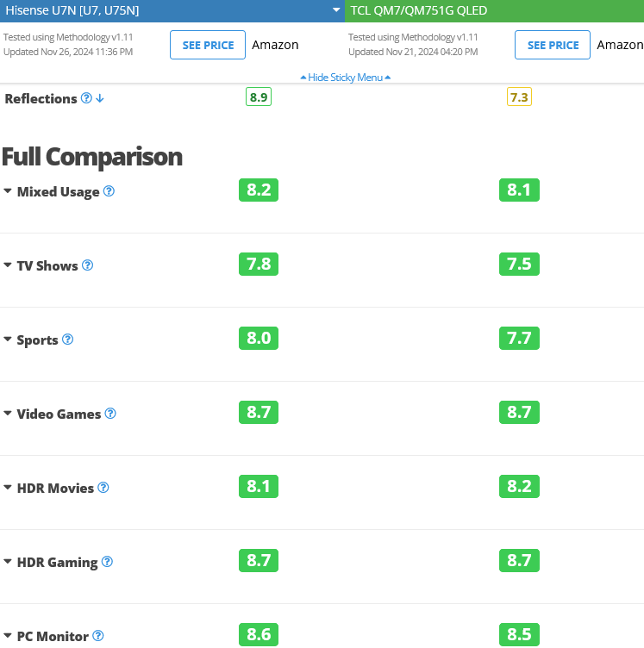644x648 pixels.
Task: Click TCL HDR Gaming score 8.7
Action: coord(519,560)
